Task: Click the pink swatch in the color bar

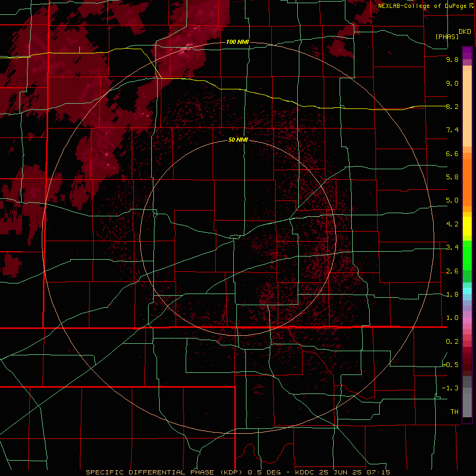Action: (x=467, y=321)
